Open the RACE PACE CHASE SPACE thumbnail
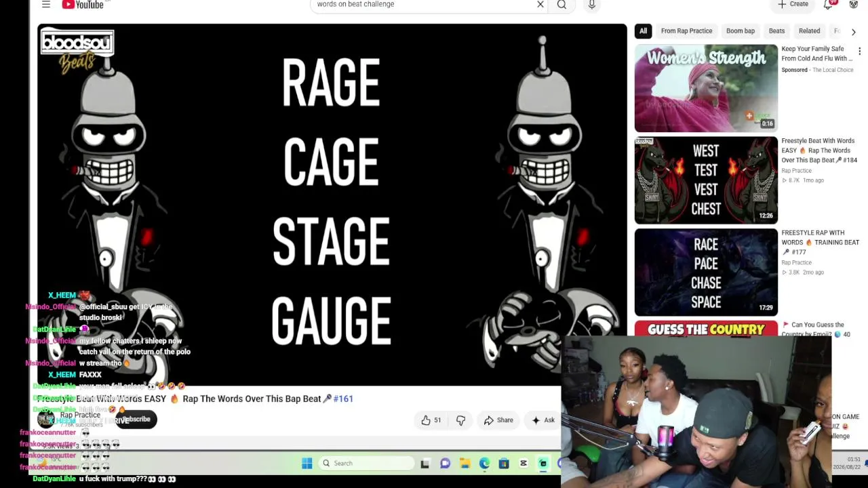 [x=706, y=272]
